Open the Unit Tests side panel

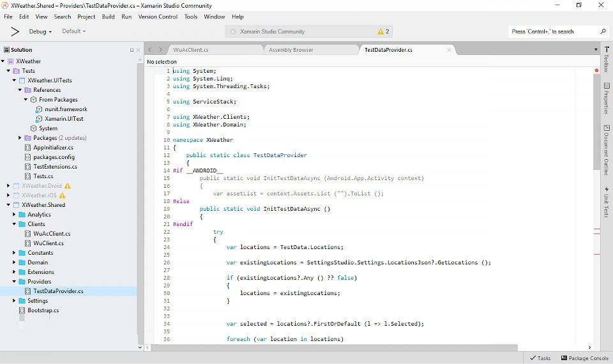click(x=607, y=202)
